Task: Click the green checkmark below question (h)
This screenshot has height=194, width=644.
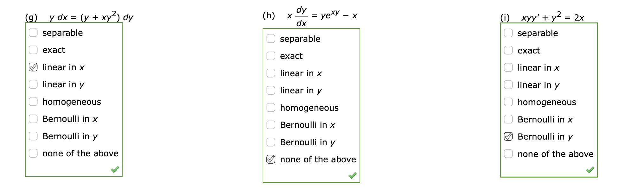Action: coord(353,175)
